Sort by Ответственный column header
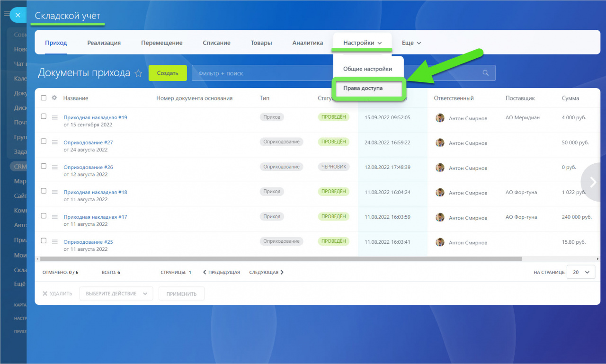This screenshot has width=606, height=364. coord(454,98)
